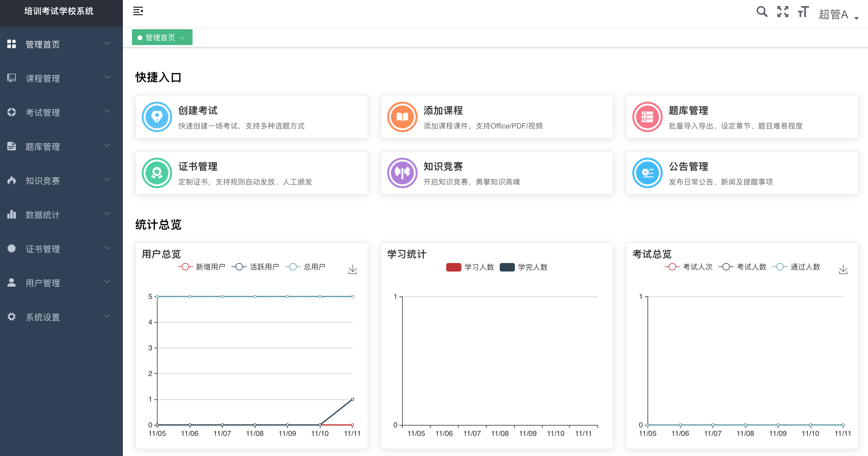Click the 题库管理 document icon in sidebar

12,146
